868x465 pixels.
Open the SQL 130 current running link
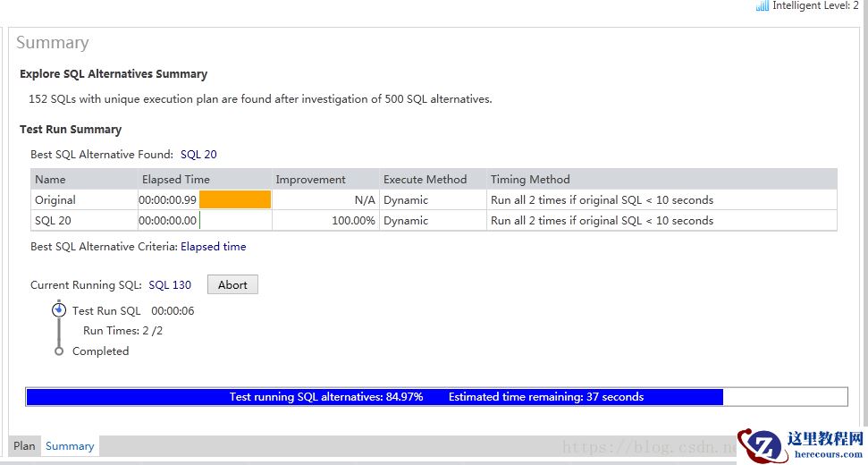click(x=170, y=285)
